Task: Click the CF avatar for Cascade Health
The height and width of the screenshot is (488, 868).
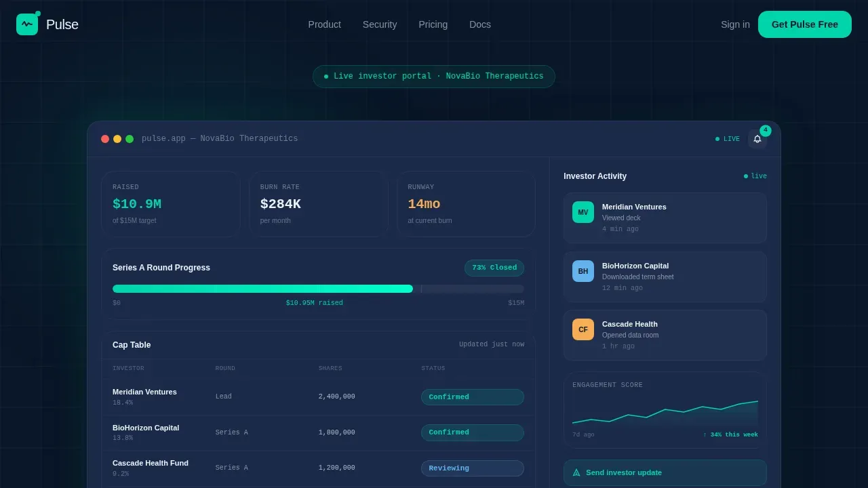Action: pos(583,329)
